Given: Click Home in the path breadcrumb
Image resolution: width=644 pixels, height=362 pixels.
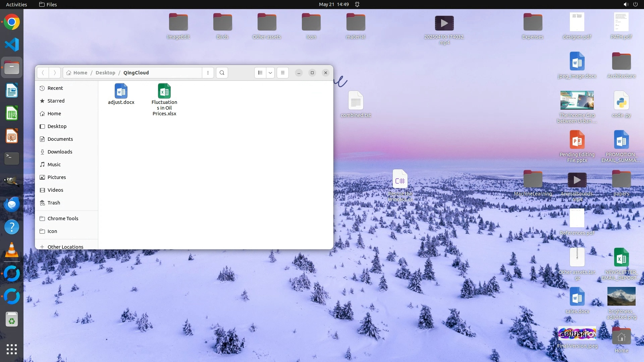Looking at the screenshot, I should (80, 73).
